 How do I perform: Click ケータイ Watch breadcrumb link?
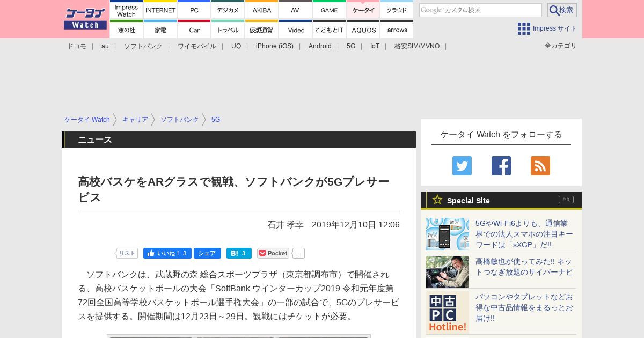(87, 120)
